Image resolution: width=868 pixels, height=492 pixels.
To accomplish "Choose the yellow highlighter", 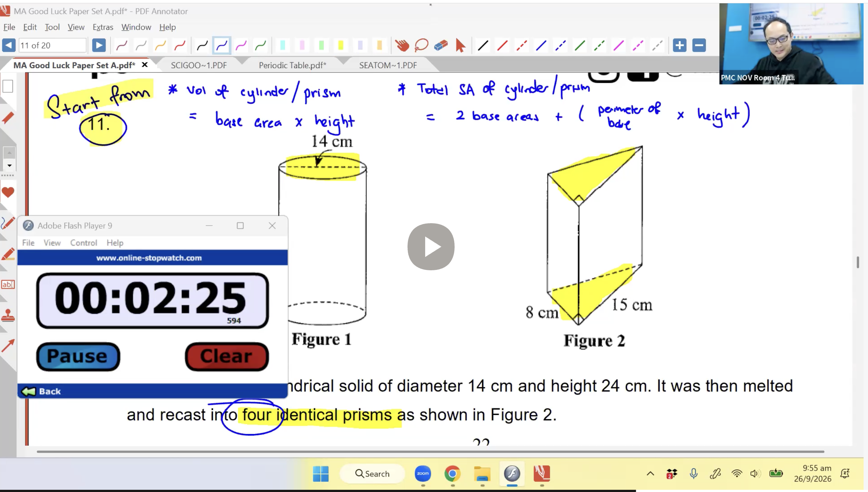I will click(341, 45).
